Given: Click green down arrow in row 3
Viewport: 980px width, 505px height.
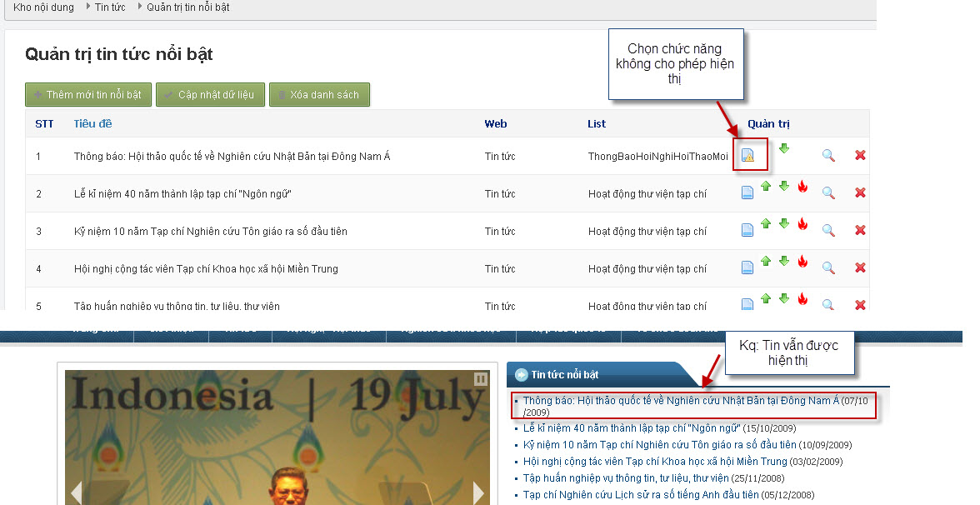Looking at the screenshot, I should click(x=783, y=224).
